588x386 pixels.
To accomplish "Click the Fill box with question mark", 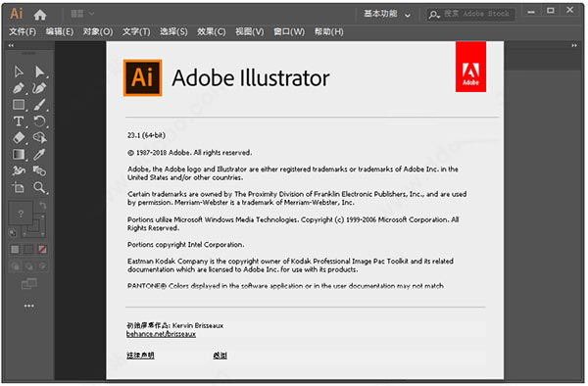I will pos(21,214).
